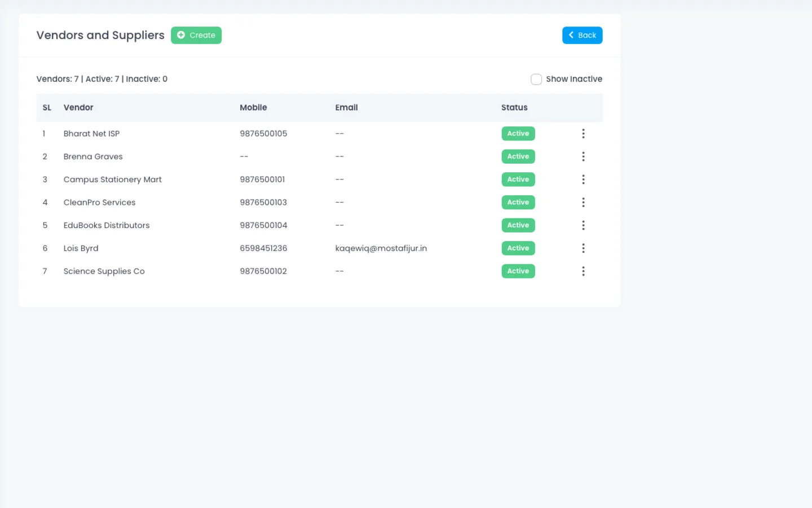Image resolution: width=812 pixels, height=508 pixels.
Task: Open actions menu for EduBooks Distributors
Action: (583, 225)
